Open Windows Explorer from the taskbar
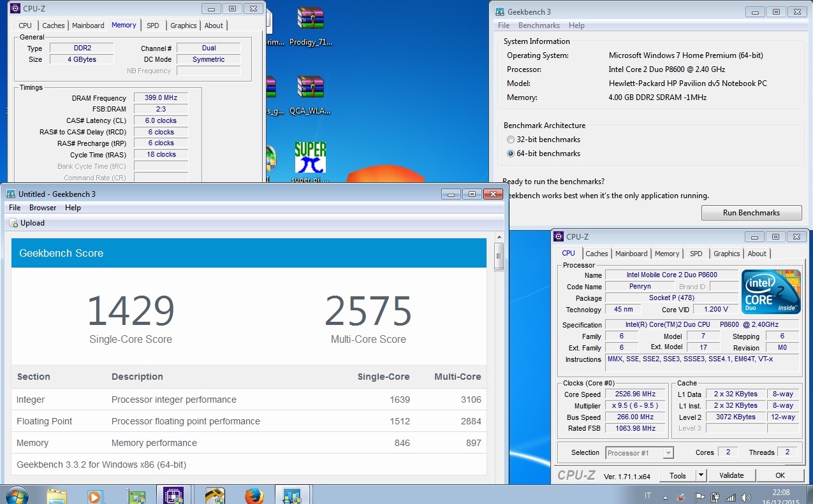Screen dimensions: 813x504 click(x=56, y=495)
